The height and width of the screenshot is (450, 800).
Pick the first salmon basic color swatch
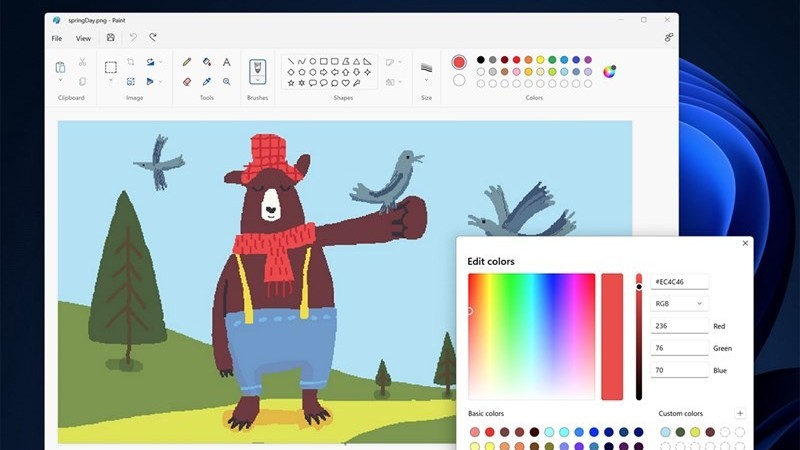pos(475,432)
